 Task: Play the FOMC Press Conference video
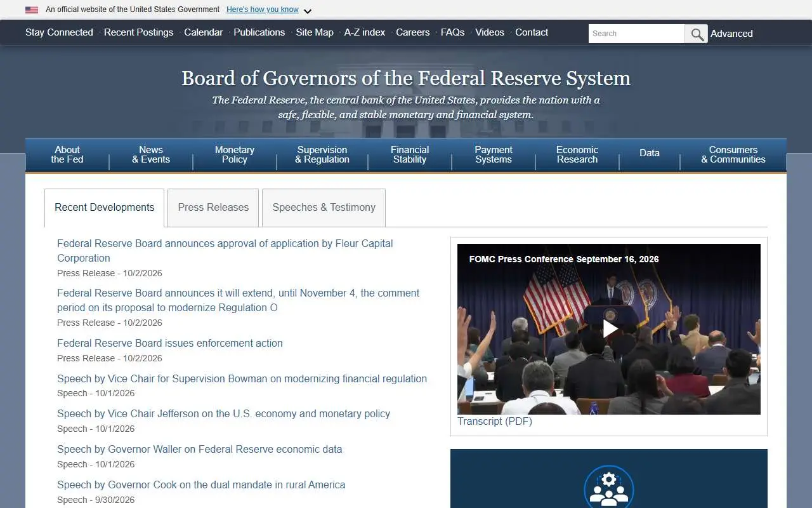[610, 328]
